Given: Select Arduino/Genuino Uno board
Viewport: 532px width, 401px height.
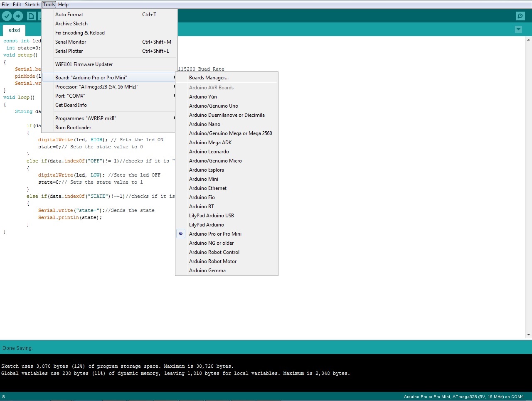Looking at the screenshot, I should (227, 106).
